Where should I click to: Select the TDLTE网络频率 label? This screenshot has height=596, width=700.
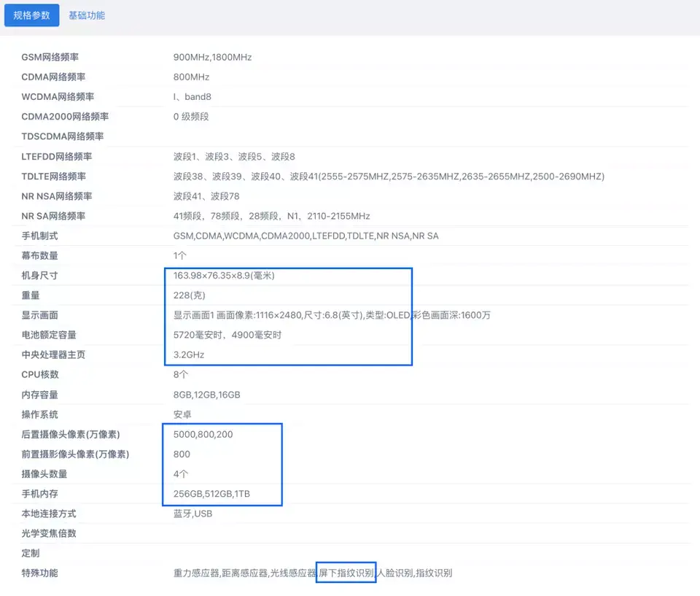click(x=53, y=176)
